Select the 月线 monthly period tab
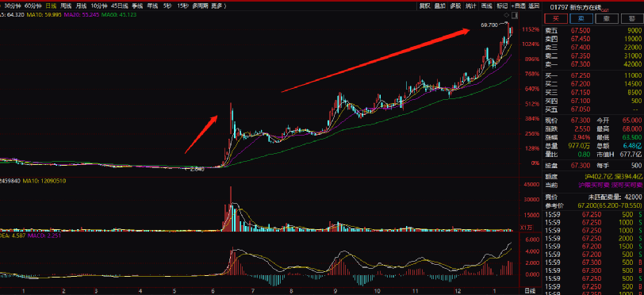 coord(82,6)
